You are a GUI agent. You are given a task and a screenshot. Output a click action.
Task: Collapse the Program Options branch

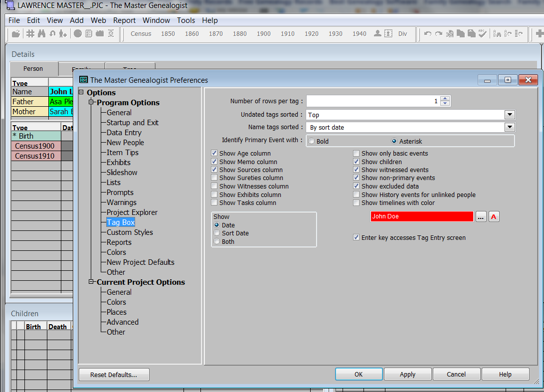click(91, 102)
